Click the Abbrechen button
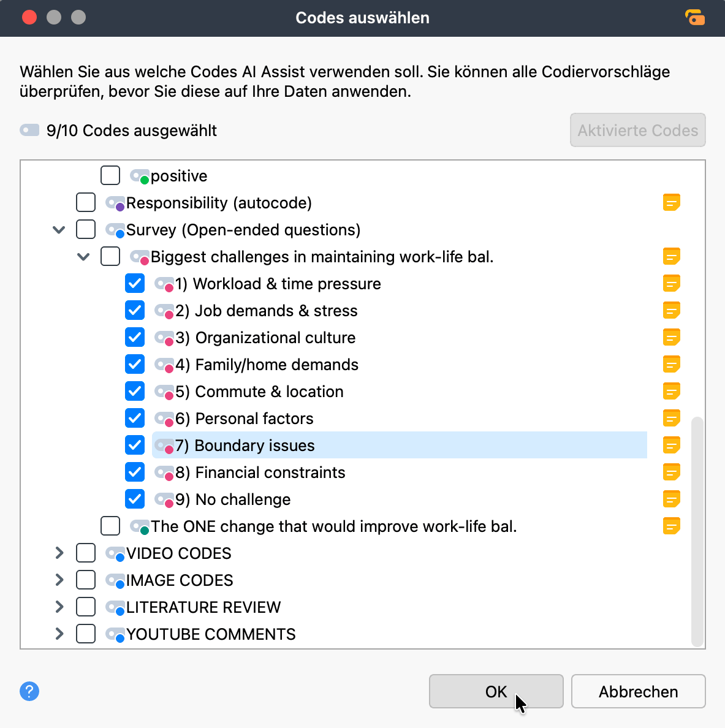The image size is (725, 728). pyautogui.click(x=638, y=691)
